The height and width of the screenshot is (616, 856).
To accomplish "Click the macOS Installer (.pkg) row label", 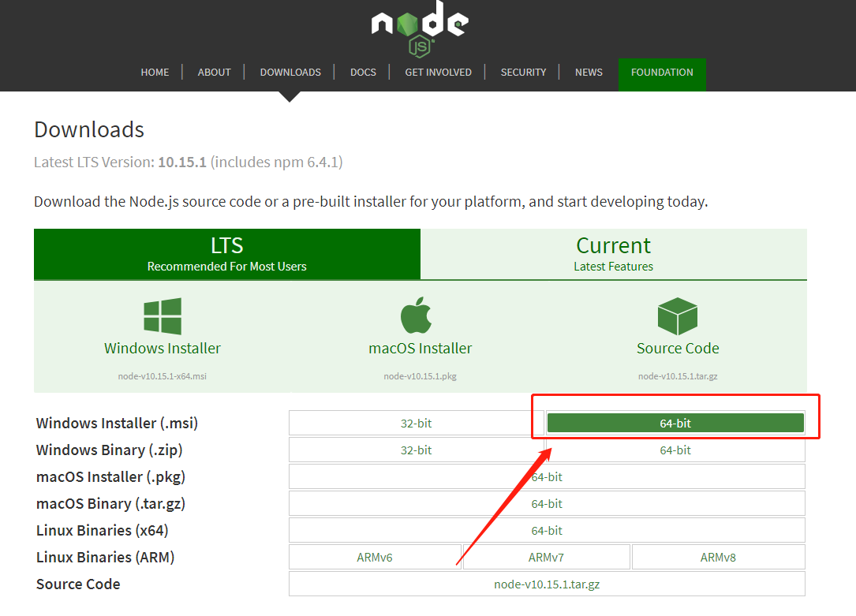I will pos(110,476).
